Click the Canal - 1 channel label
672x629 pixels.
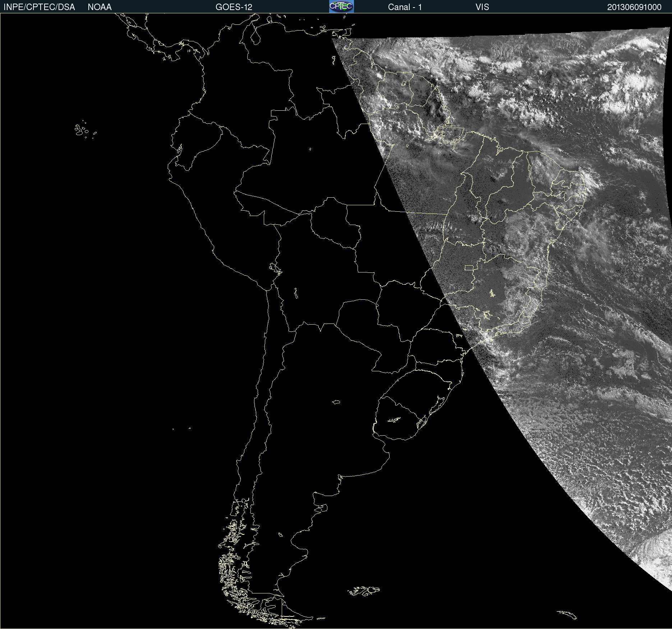point(405,7)
